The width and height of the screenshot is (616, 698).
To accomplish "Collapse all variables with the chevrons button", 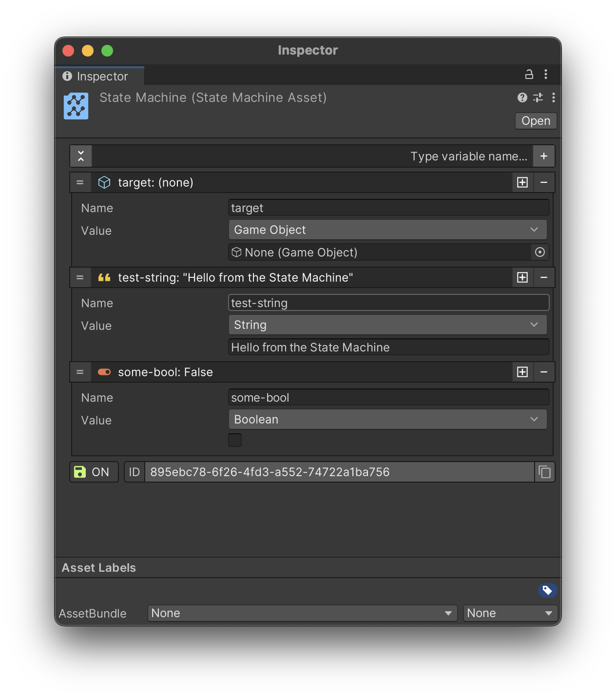I will coord(81,156).
